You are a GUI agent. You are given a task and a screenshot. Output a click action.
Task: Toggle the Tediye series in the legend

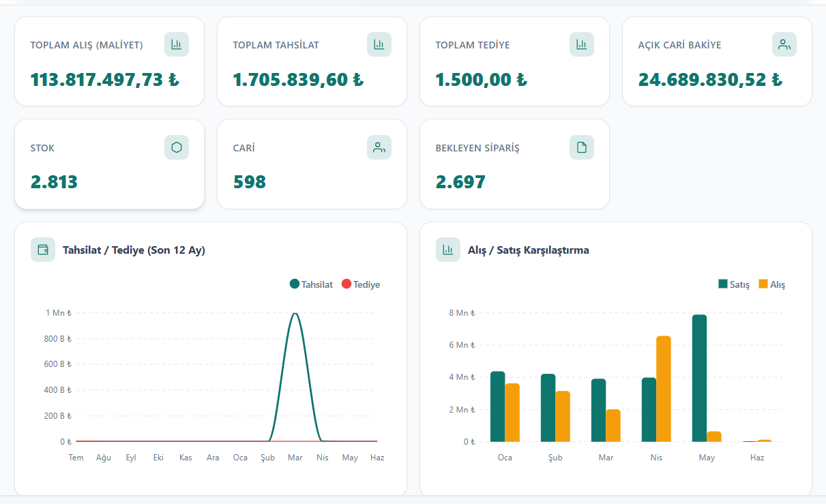[x=361, y=284]
